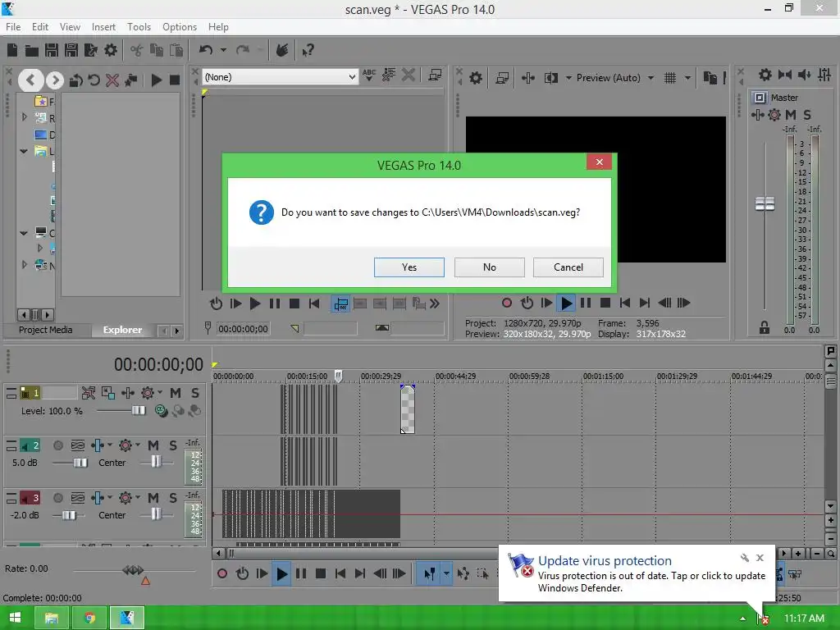This screenshot has height=630, width=840.
Task: Click the Cut scissors icon
Action: [x=137, y=50]
